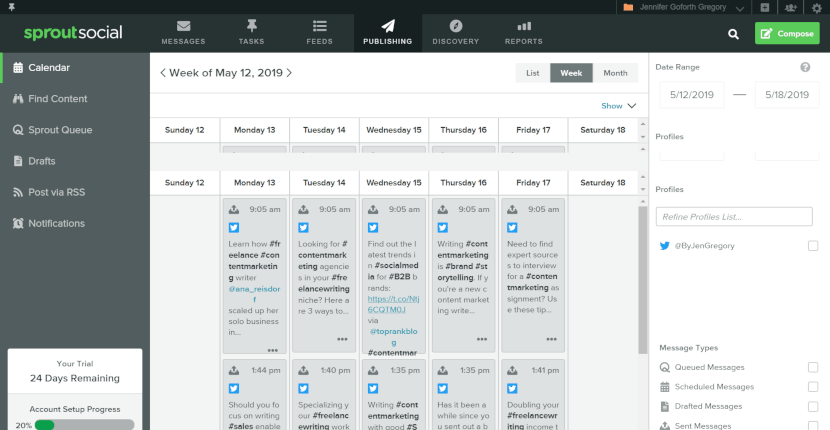Open the start date 5/12/2019 picker
The width and height of the screenshot is (830, 430).
692,95
